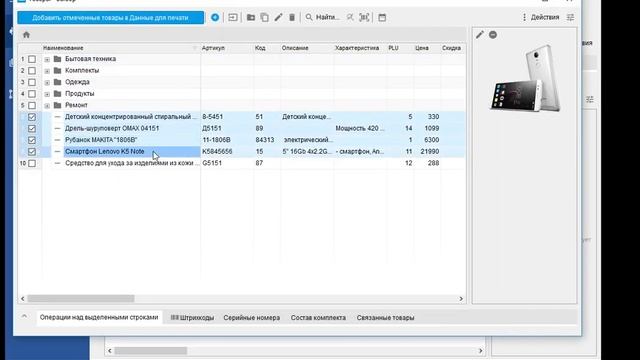Click the table horizontal scrollbar thumb
Viewport: 640px width, 360px height.
pos(81,299)
